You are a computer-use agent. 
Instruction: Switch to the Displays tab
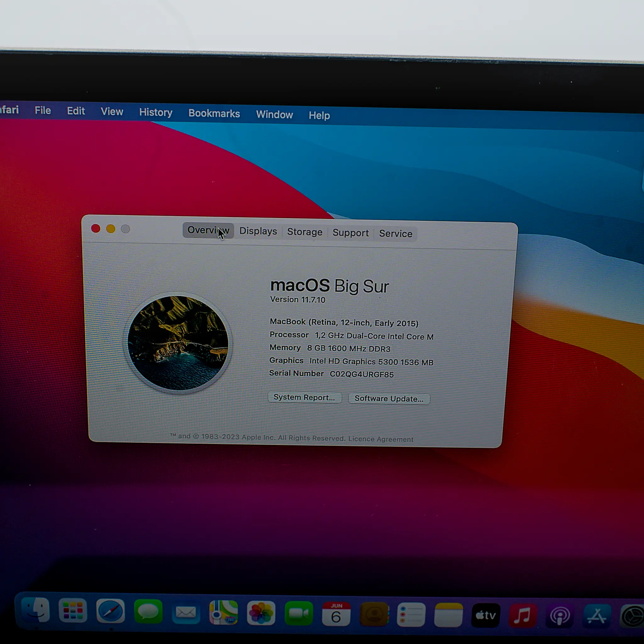[x=258, y=231]
